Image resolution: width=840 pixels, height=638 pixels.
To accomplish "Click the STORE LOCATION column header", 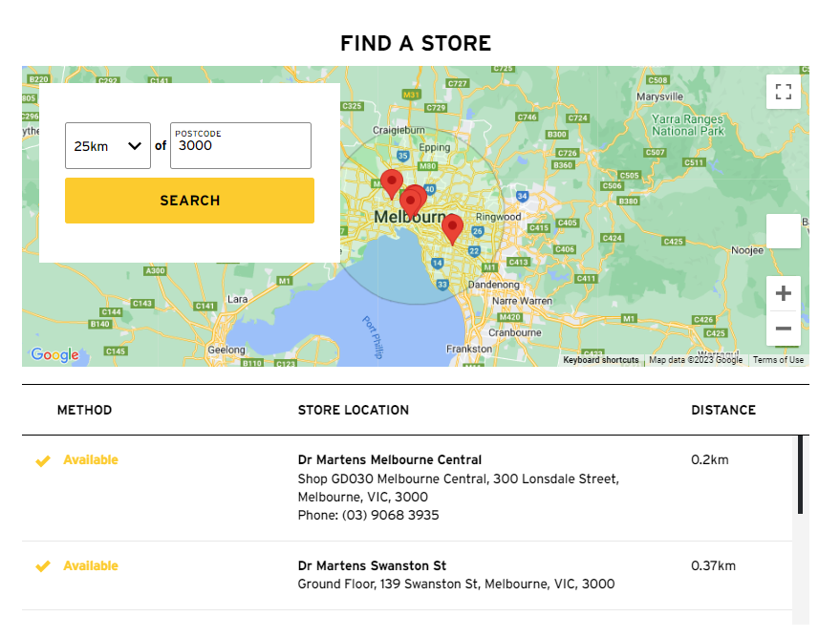I will [353, 410].
